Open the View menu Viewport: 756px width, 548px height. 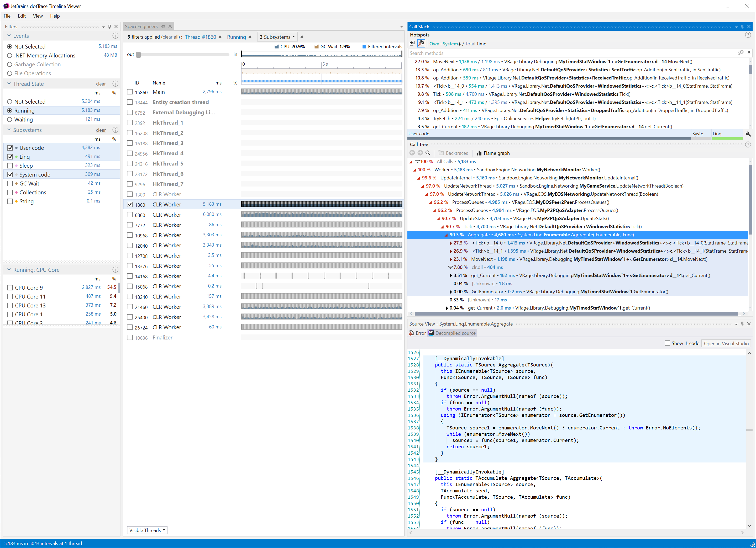click(x=38, y=16)
